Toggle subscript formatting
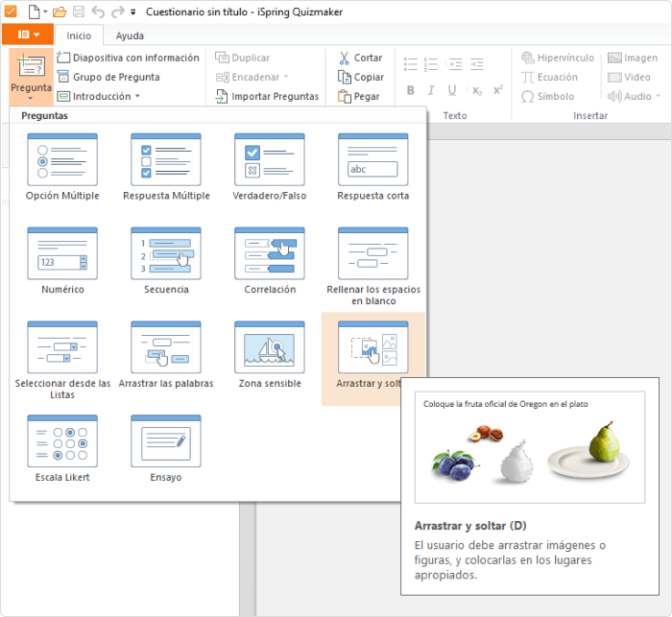The image size is (672, 617). pos(477,90)
